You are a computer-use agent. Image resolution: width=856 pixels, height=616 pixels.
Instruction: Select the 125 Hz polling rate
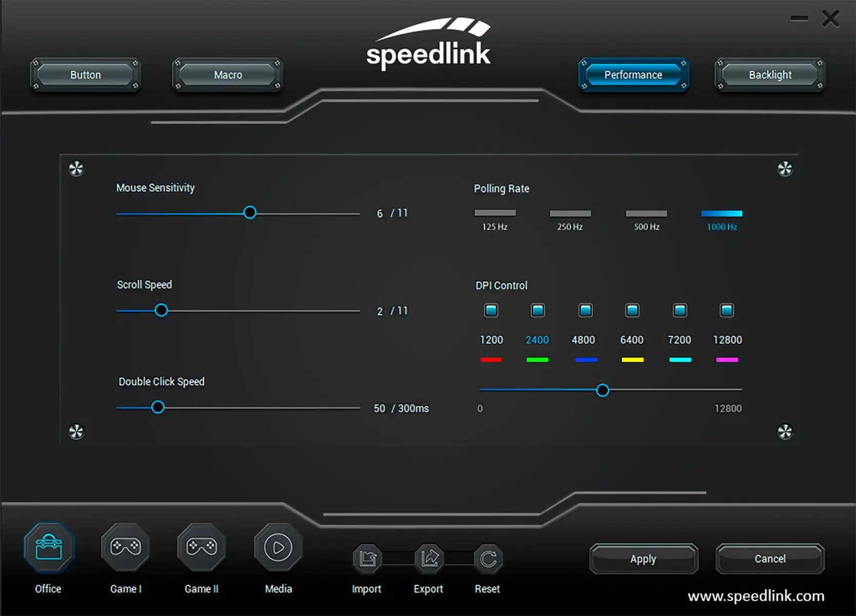(x=494, y=213)
